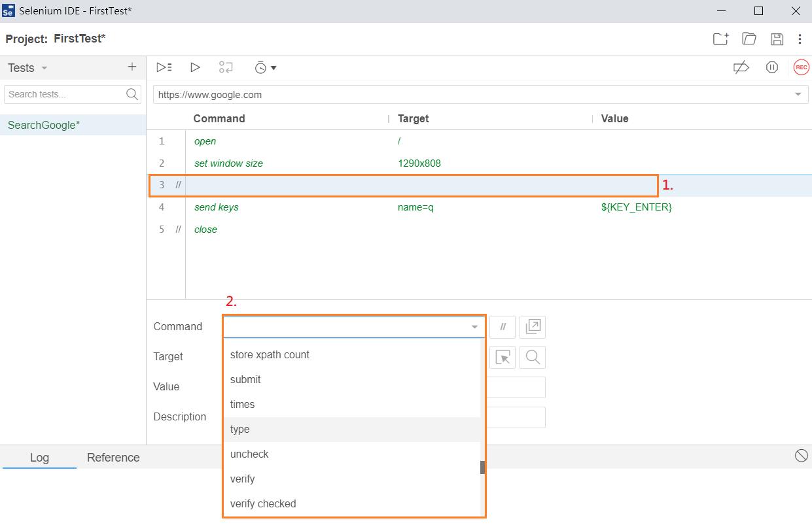This screenshot has height=525, width=812.
Task: Click the Value column header
Action: click(x=614, y=118)
